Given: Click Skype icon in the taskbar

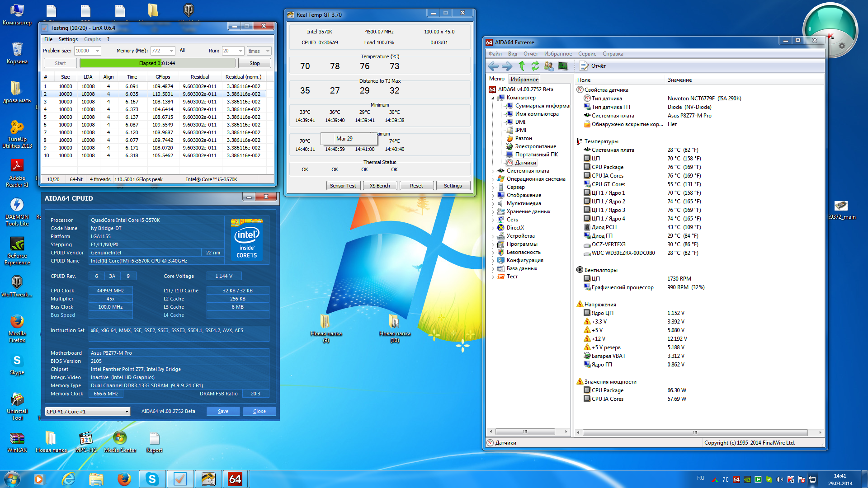Looking at the screenshot, I should 152,479.
